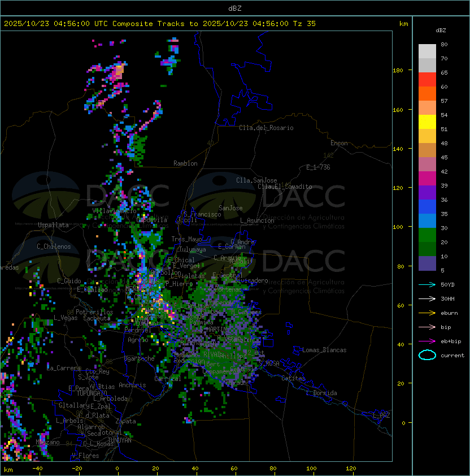Pick the purple swatch below 39 dBZ
The image size is (470, 476).
pos(427,192)
